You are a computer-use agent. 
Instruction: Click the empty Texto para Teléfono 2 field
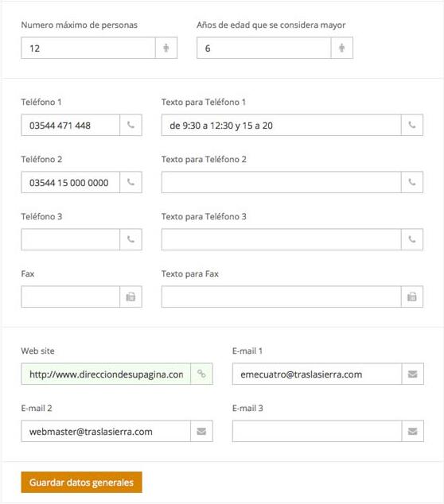pyautogui.click(x=282, y=182)
